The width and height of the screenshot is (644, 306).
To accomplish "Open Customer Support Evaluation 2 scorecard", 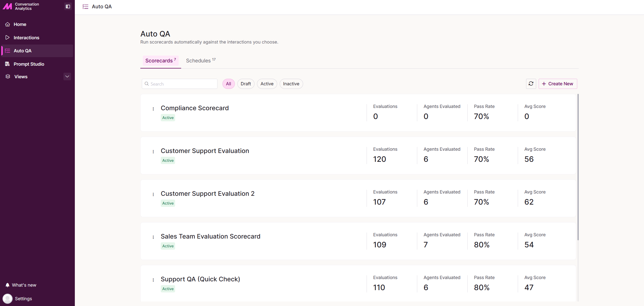I will (x=208, y=194).
